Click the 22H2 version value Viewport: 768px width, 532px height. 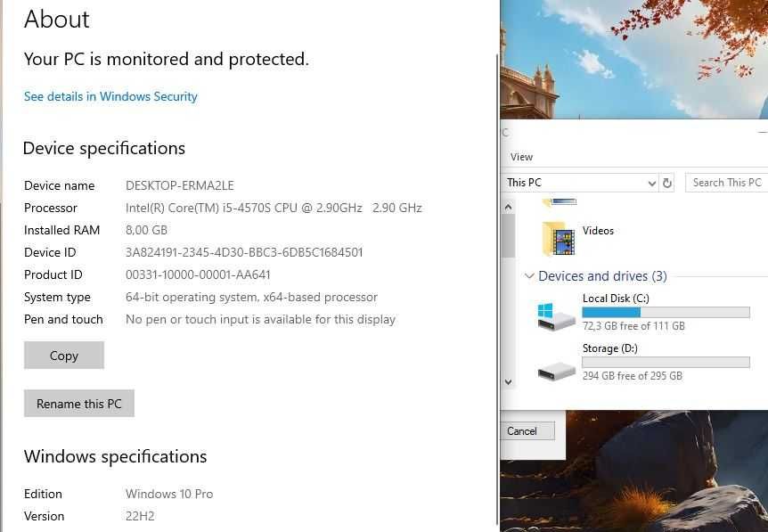click(x=140, y=516)
